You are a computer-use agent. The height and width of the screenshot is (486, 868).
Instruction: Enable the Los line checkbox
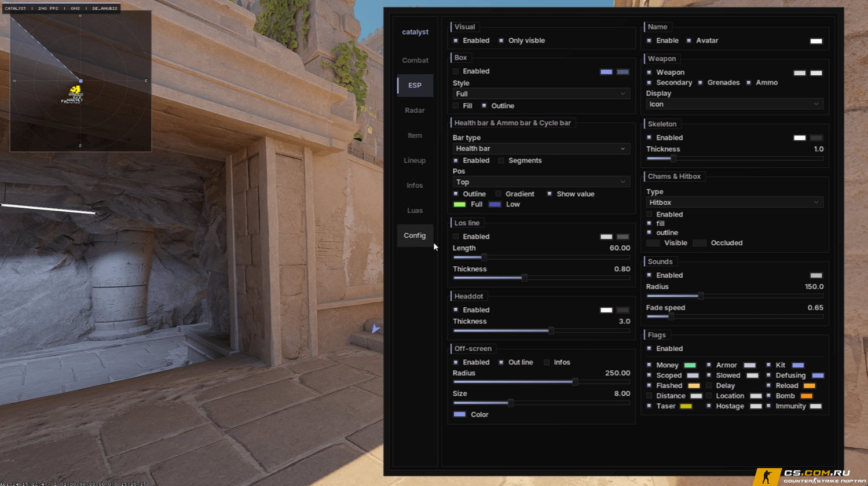pos(456,237)
